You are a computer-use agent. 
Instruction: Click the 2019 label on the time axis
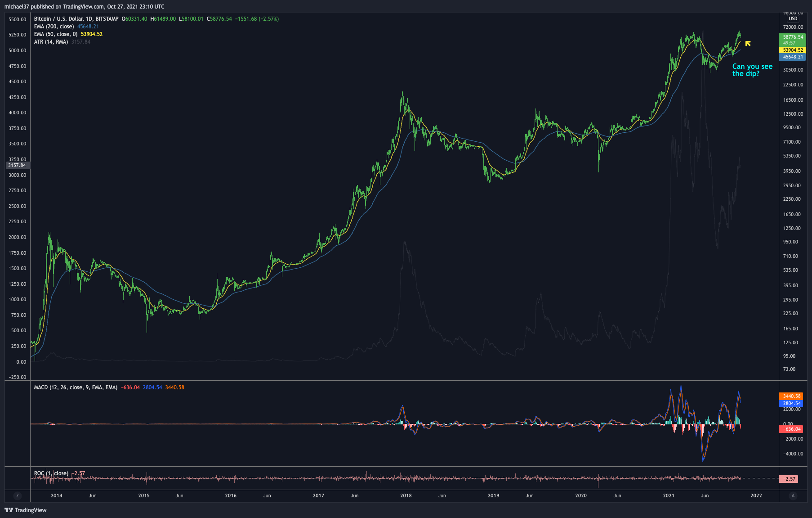[x=494, y=495]
